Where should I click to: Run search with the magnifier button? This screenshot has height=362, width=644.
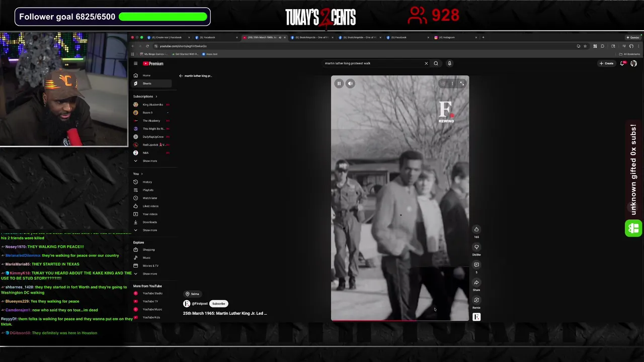pyautogui.click(x=436, y=63)
